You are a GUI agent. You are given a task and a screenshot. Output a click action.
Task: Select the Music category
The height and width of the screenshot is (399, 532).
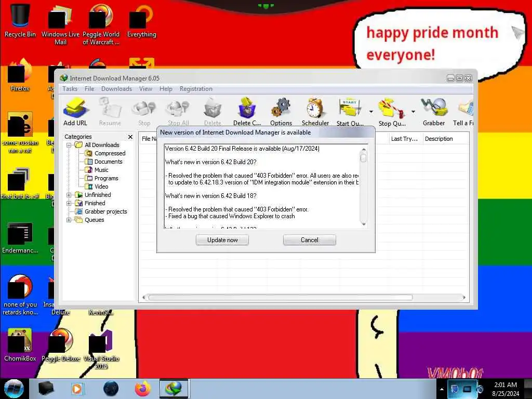pos(101,170)
